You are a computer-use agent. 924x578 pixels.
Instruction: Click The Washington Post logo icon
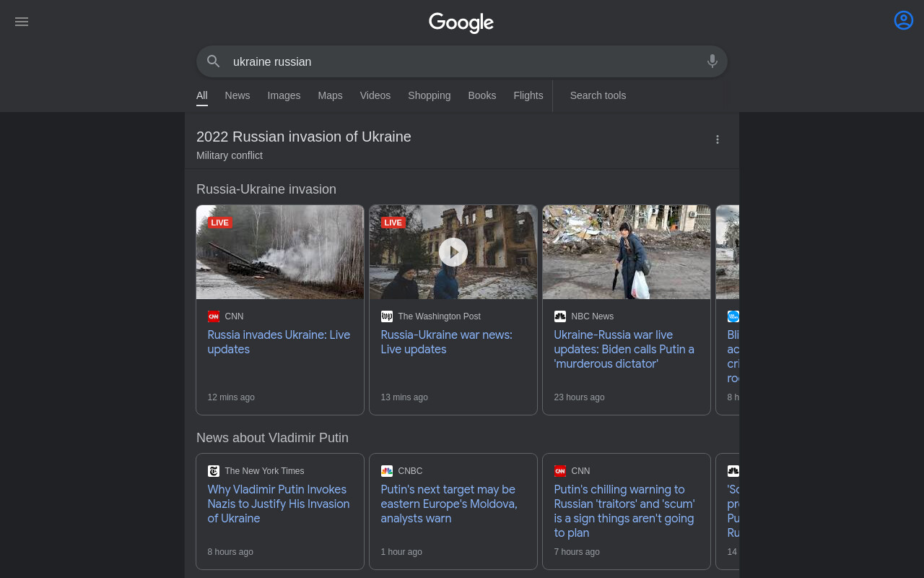coord(387,316)
